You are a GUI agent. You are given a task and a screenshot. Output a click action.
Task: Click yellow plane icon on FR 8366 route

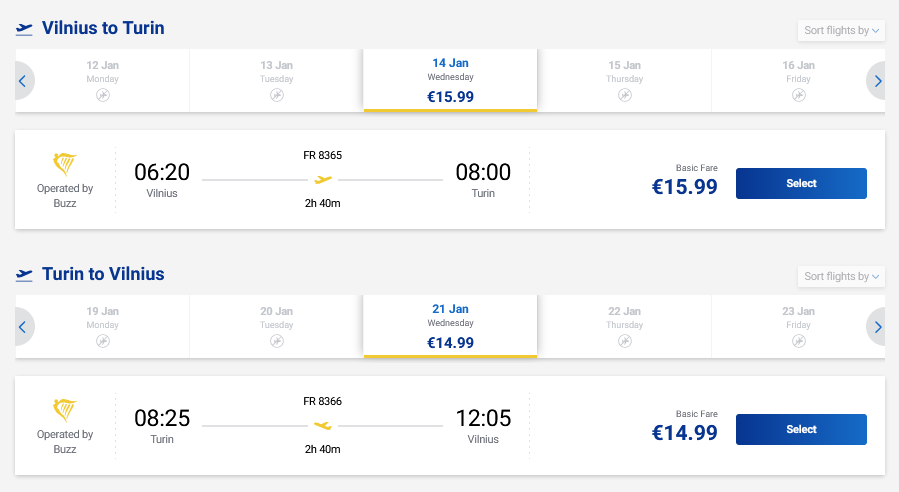click(x=322, y=425)
